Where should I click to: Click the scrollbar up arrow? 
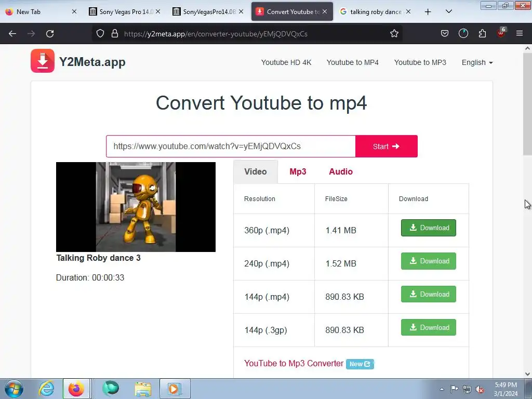[x=527, y=48]
